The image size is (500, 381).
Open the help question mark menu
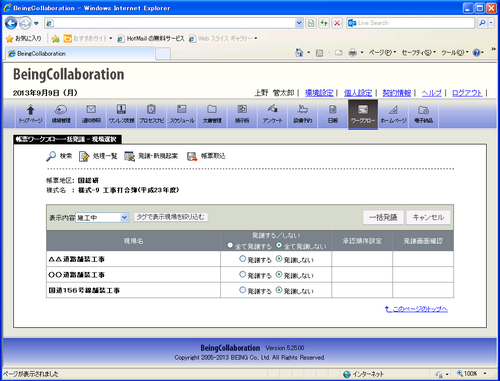pos(478,53)
